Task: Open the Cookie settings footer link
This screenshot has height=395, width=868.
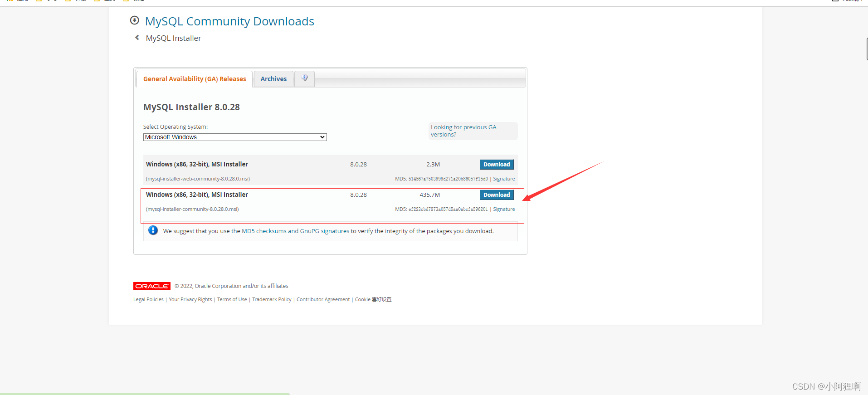Action: pos(373,299)
